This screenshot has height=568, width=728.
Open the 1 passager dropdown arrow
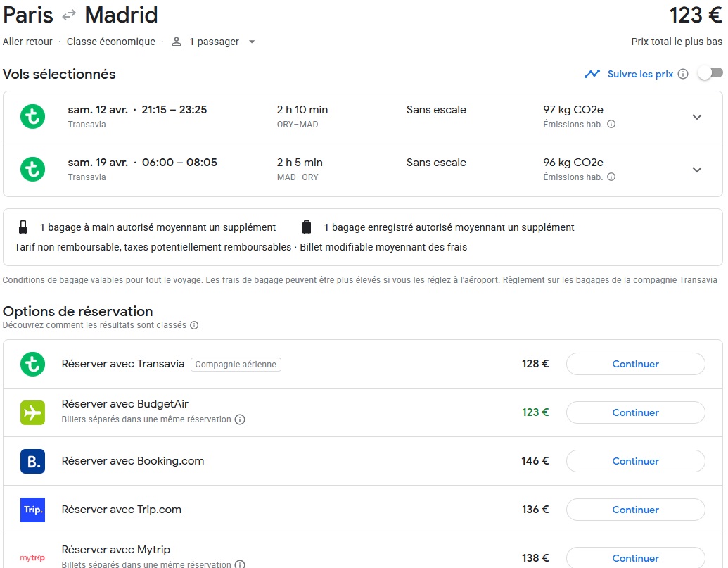[x=252, y=42]
